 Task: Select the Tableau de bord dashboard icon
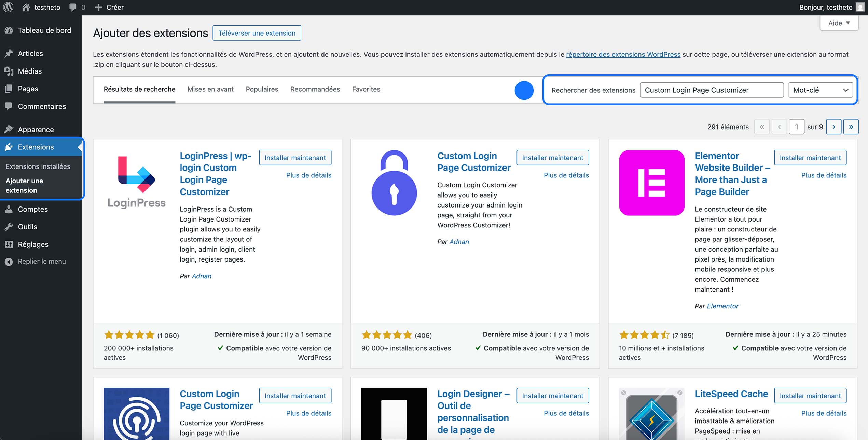click(9, 30)
